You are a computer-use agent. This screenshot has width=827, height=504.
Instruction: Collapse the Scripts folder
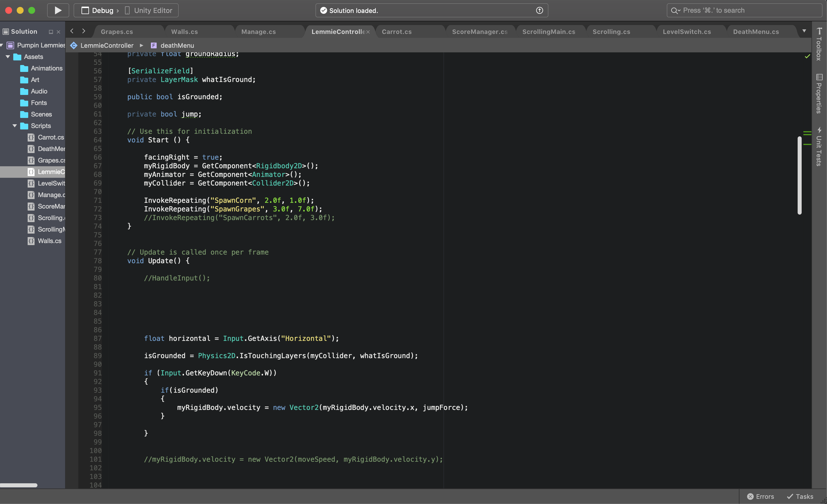(15, 126)
